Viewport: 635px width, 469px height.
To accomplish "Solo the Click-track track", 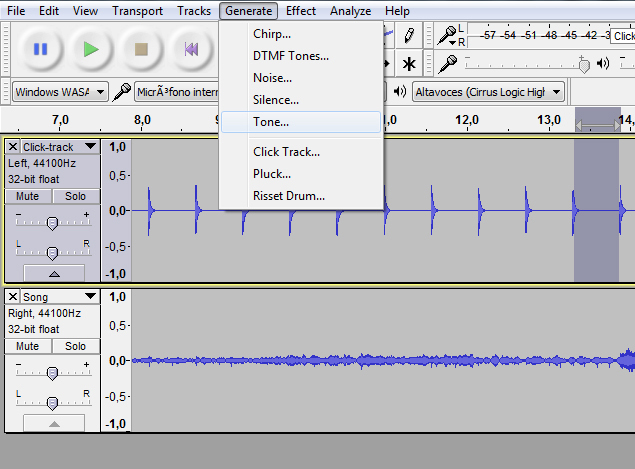I will (76, 196).
